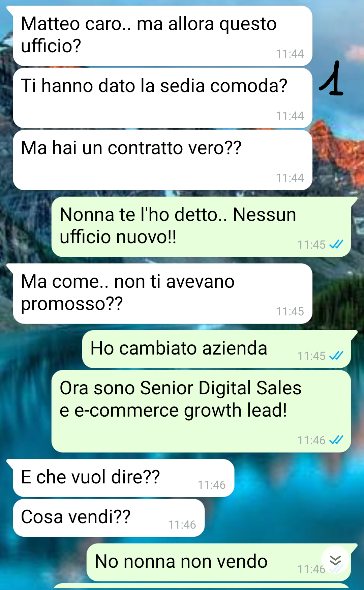Viewport: 364px width, 590px height.
Task: Select message 'Nonna te l'ho detto..'
Action: pos(201,227)
